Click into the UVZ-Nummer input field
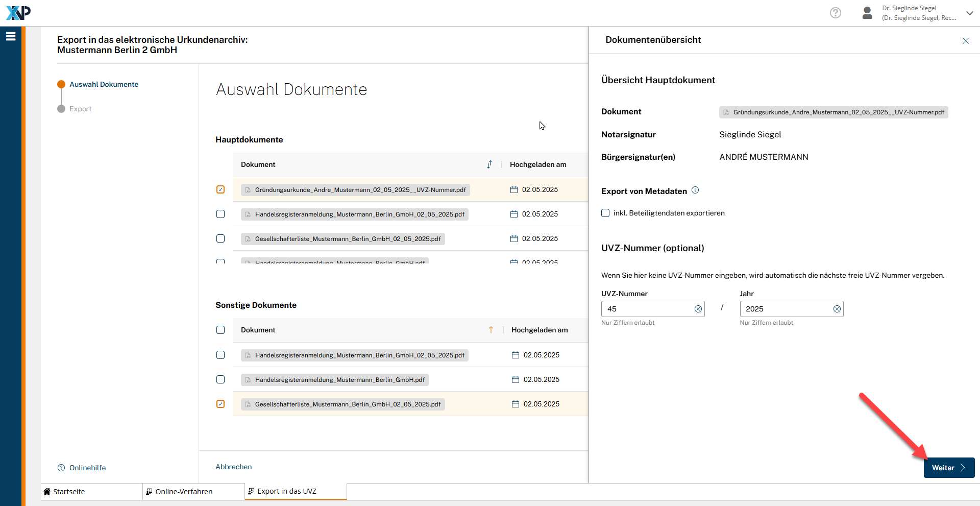Viewport: 980px width, 506px height. 647,309
